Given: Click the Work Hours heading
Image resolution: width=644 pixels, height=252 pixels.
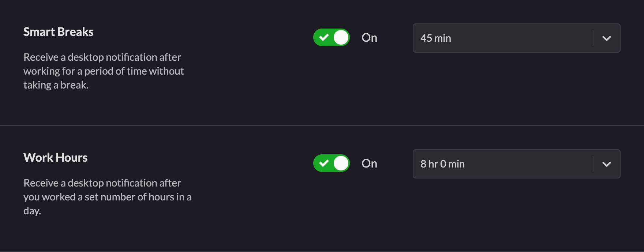Looking at the screenshot, I should [x=56, y=158].
